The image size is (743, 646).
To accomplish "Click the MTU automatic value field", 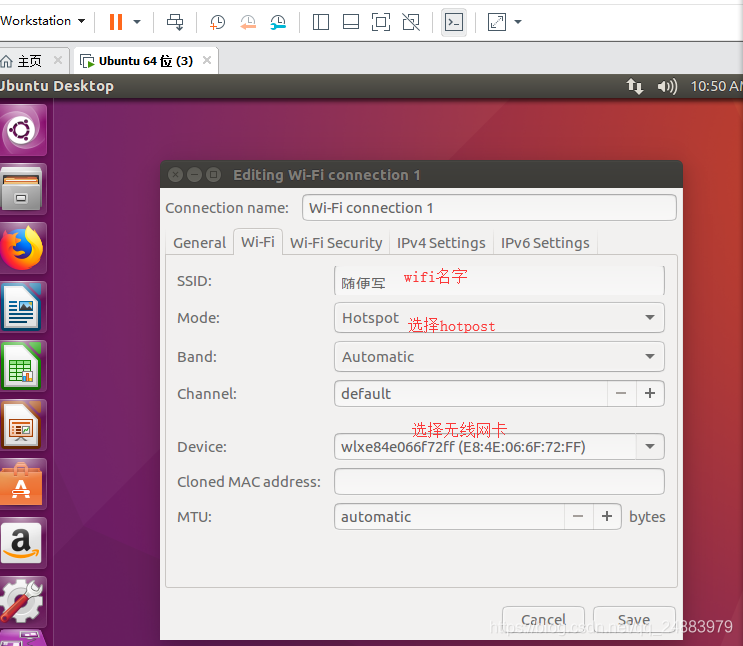I will click(x=449, y=517).
